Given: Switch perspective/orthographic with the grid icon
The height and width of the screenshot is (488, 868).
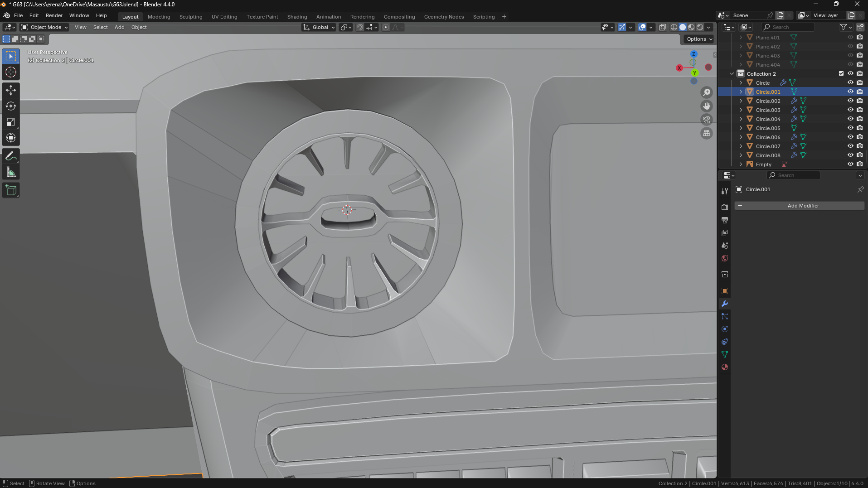Looking at the screenshot, I should [x=707, y=133].
